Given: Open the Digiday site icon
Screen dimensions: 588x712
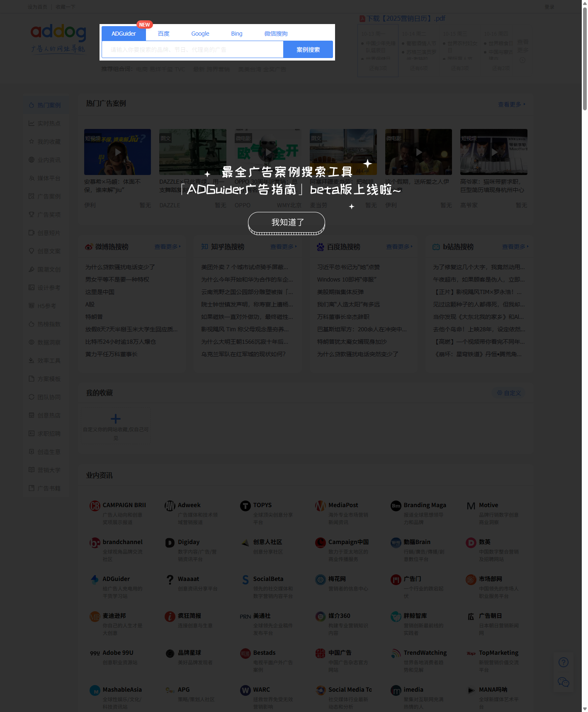Looking at the screenshot, I should 170,543.
